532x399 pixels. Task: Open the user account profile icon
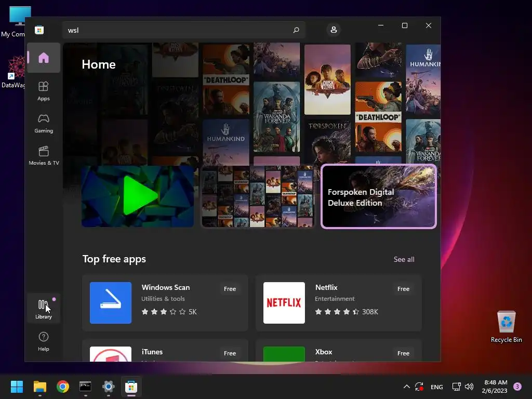[334, 30]
